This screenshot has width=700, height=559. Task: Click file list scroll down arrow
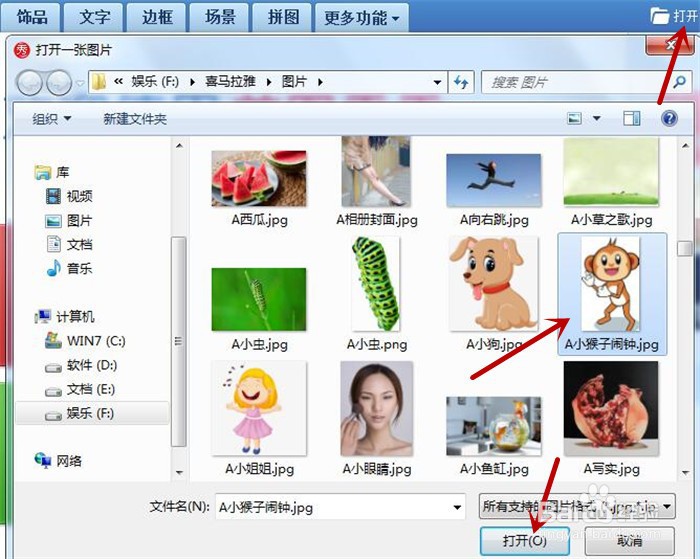pos(685,472)
